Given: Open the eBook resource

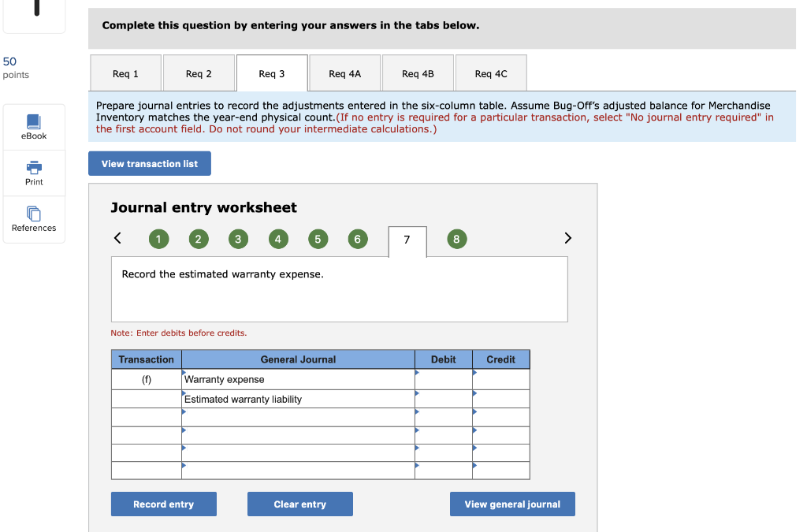Looking at the screenshot, I should tap(33, 126).
